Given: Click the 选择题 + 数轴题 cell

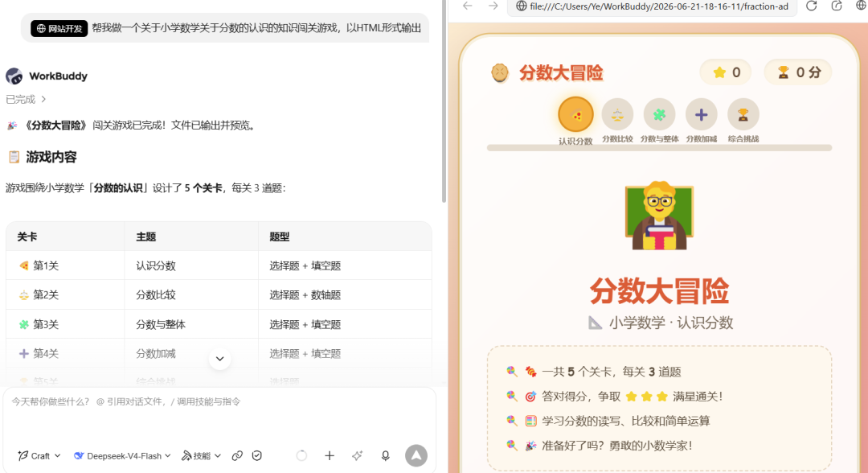Looking at the screenshot, I should point(345,294).
